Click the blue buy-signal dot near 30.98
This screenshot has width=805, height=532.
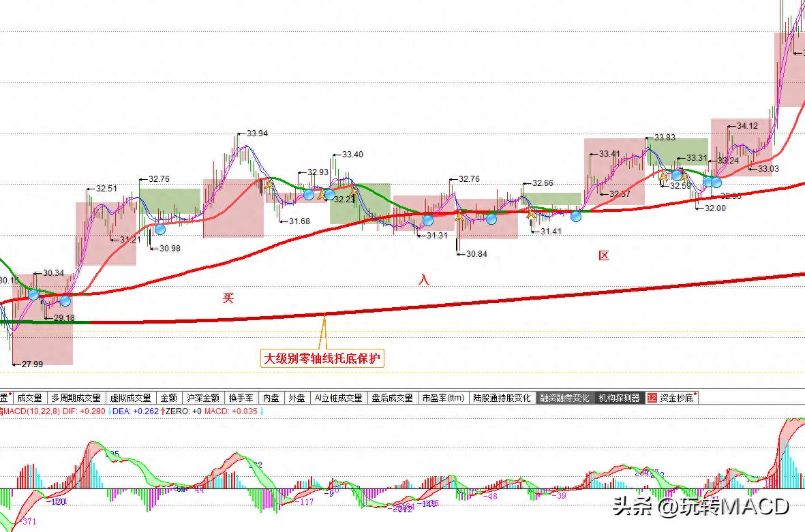click(x=160, y=229)
